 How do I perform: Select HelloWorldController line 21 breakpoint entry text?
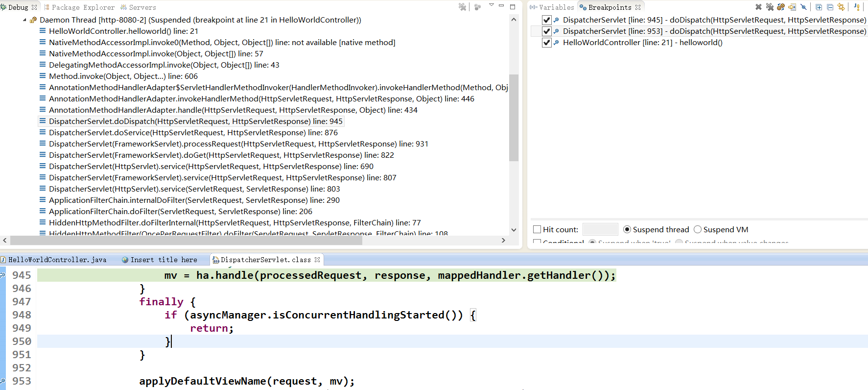[x=643, y=43]
